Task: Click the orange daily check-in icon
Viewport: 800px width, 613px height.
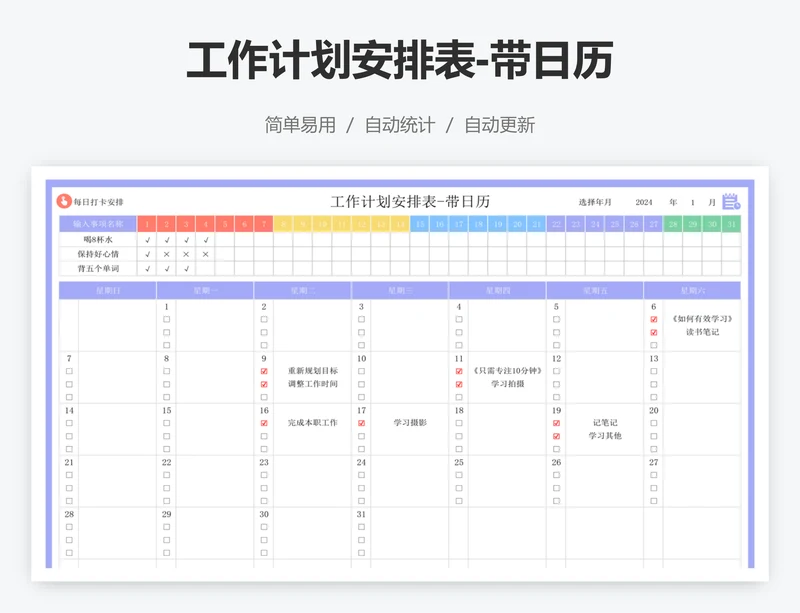Action: coord(64,201)
